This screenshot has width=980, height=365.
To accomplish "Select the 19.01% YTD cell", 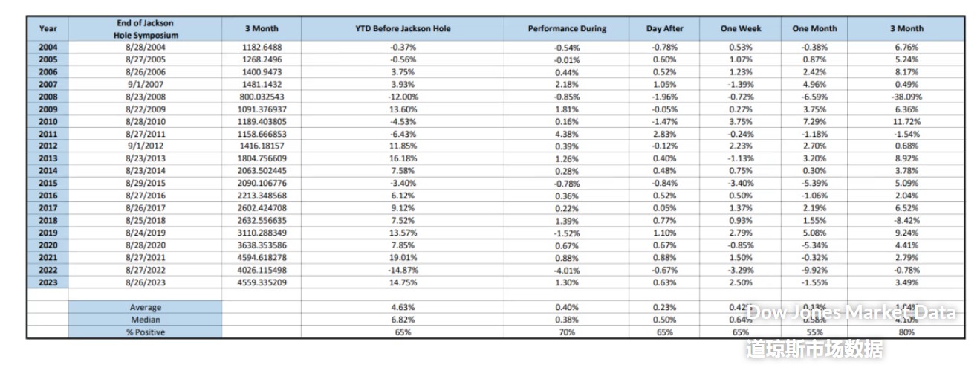I will [x=402, y=258].
